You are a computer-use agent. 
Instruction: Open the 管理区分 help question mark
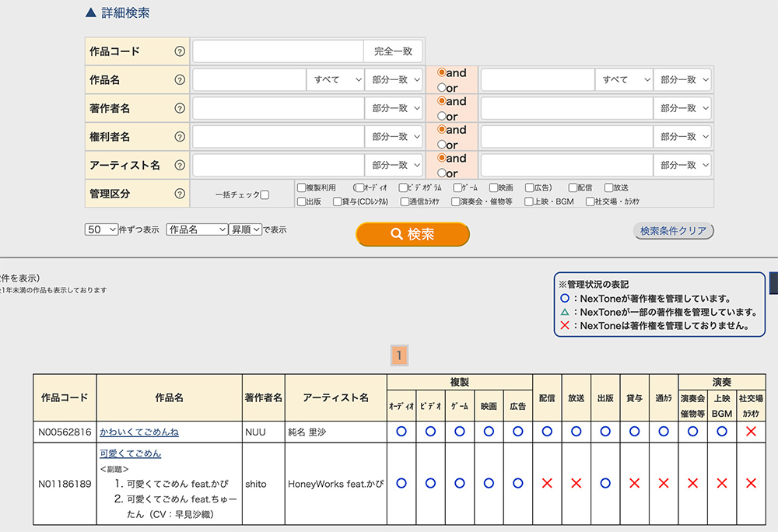click(180, 194)
